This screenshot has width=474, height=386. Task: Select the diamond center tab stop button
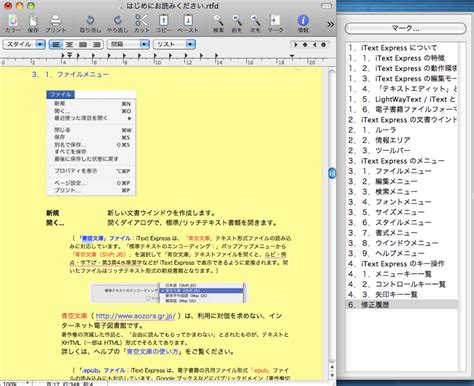[x=305, y=44]
